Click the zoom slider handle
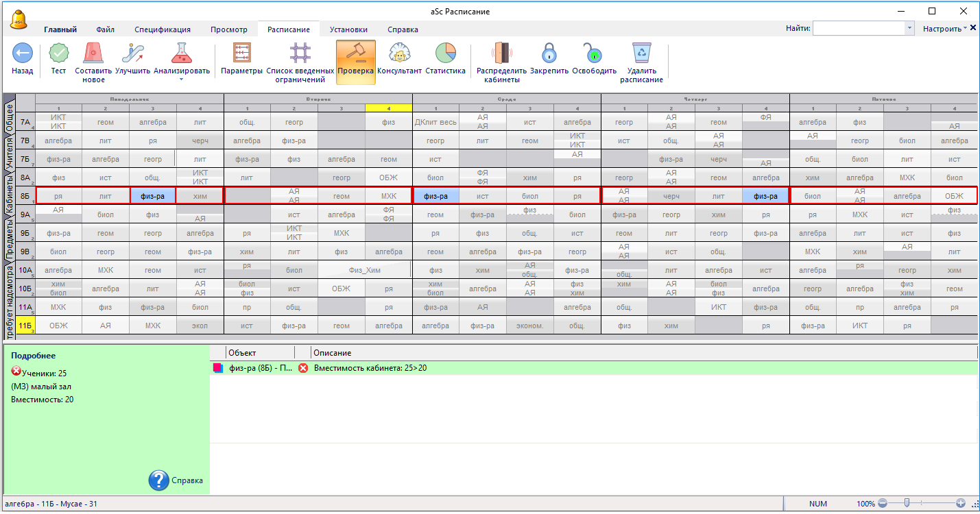 pos(907,503)
